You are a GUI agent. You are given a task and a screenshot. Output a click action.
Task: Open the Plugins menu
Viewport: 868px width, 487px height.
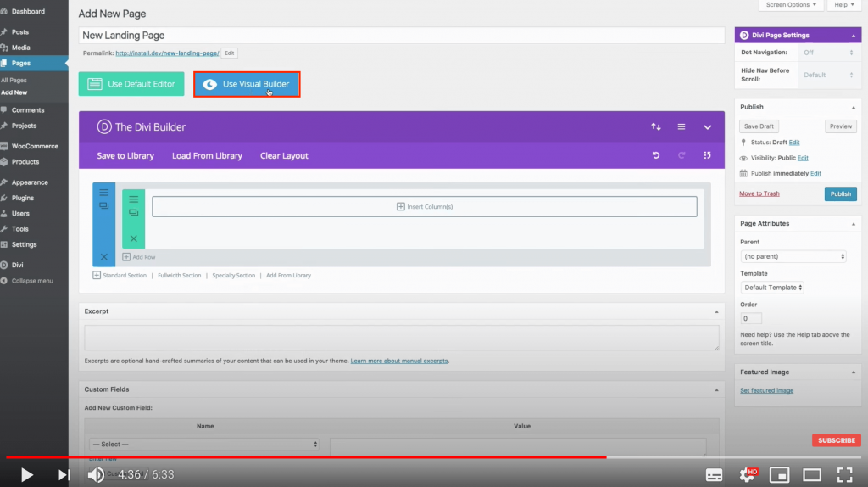(x=23, y=198)
